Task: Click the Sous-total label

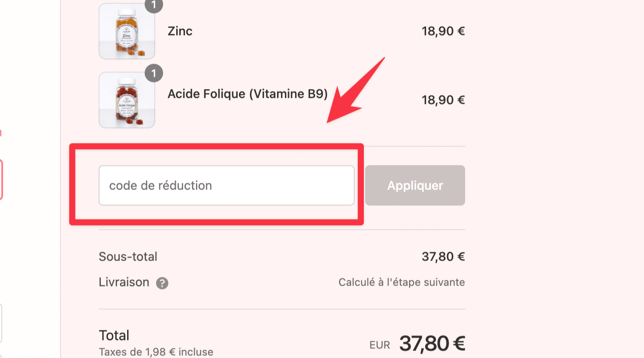Action: pyautogui.click(x=128, y=257)
